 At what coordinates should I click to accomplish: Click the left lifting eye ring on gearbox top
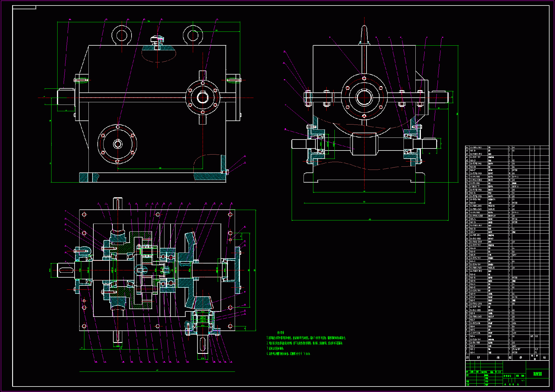pos(122,35)
